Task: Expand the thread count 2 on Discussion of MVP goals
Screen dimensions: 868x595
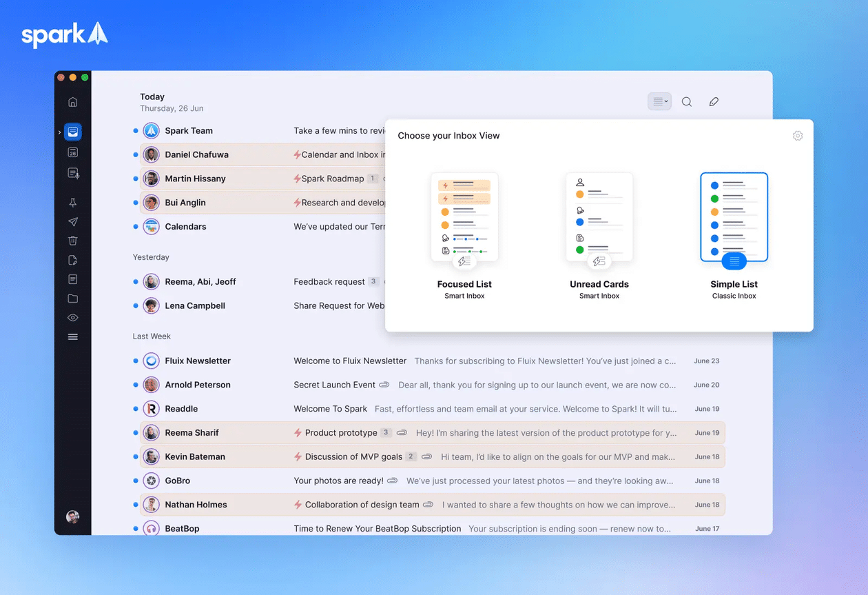Action: (x=411, y=456)
